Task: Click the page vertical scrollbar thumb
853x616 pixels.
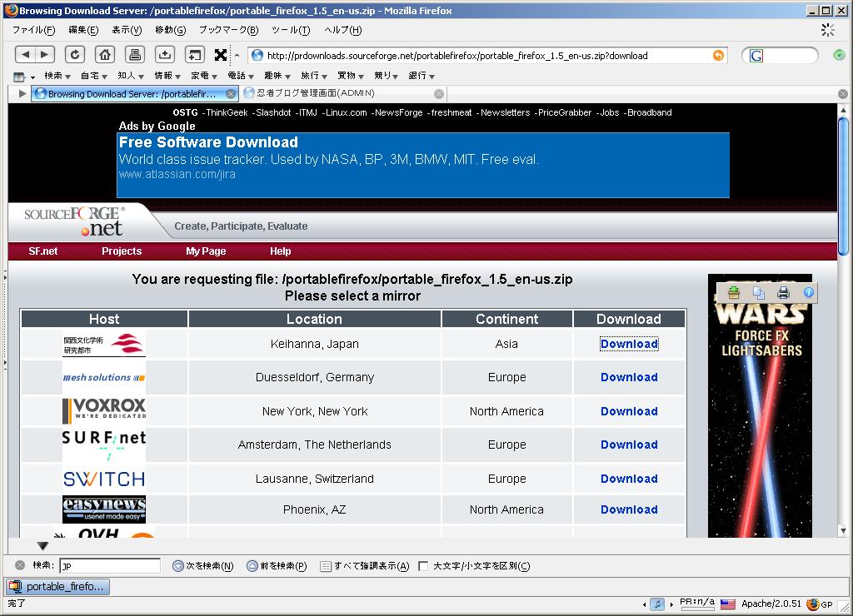Action: click(x=843, y=185)
